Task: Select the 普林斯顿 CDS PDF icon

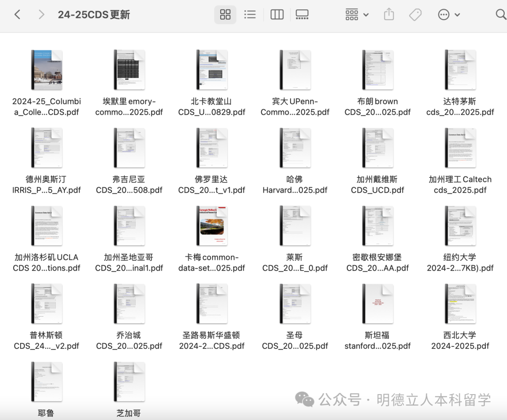Action: pos(46,304)
